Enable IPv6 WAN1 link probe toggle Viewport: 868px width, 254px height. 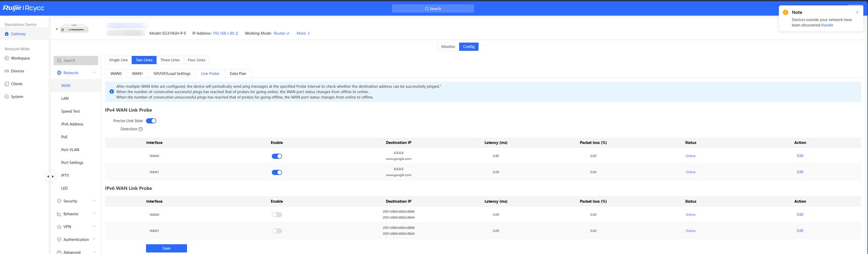pos(277,231)
